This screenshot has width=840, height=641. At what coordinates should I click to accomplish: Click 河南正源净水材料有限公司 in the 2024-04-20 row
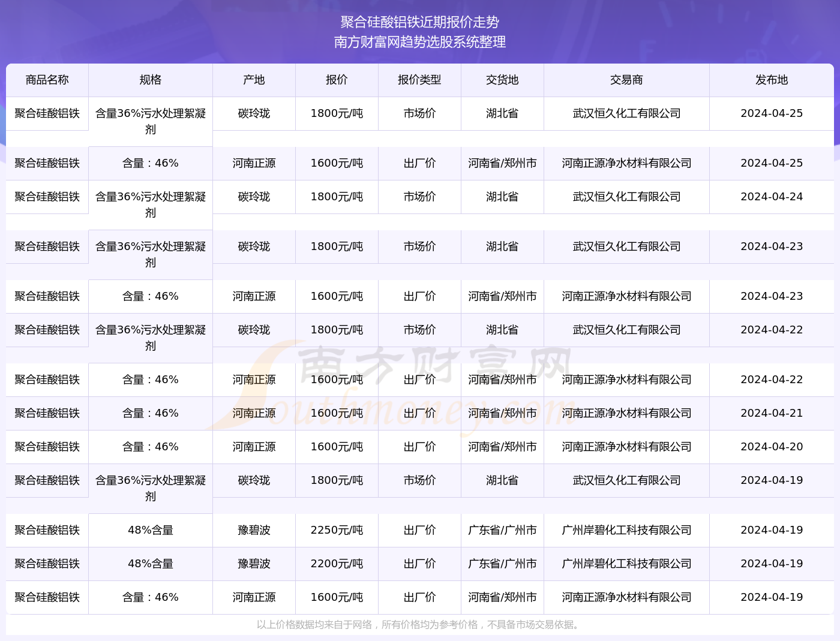pos(627,447)
